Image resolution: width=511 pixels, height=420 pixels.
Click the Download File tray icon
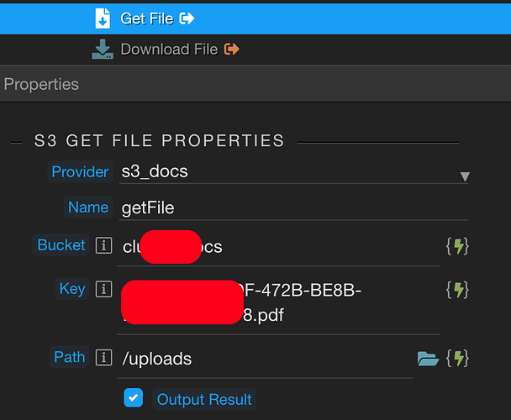[x=103, y=50]
